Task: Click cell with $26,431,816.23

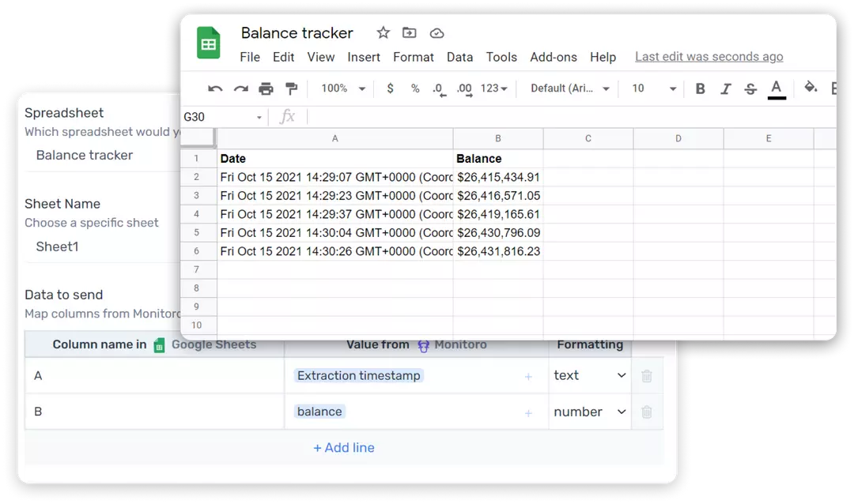Action: click(498, 251)
